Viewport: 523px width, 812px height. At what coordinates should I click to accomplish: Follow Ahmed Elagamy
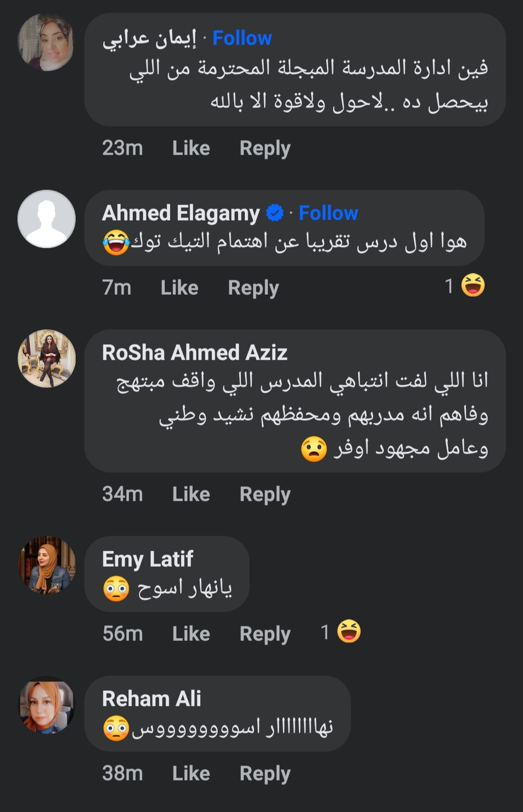(328, 213)
